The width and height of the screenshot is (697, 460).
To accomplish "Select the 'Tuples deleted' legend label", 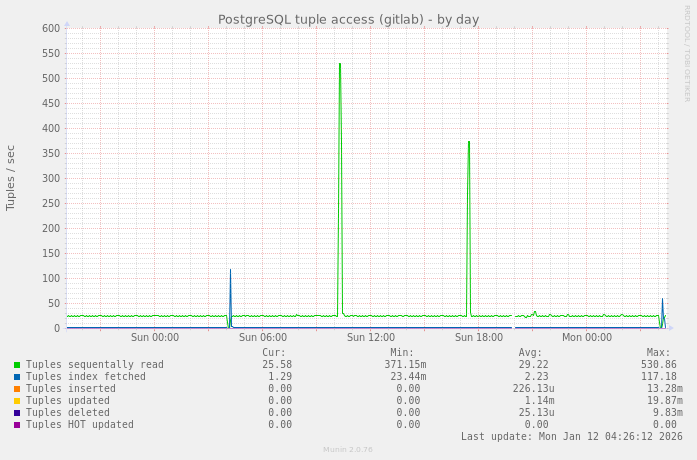I will [x=68, y=412].
